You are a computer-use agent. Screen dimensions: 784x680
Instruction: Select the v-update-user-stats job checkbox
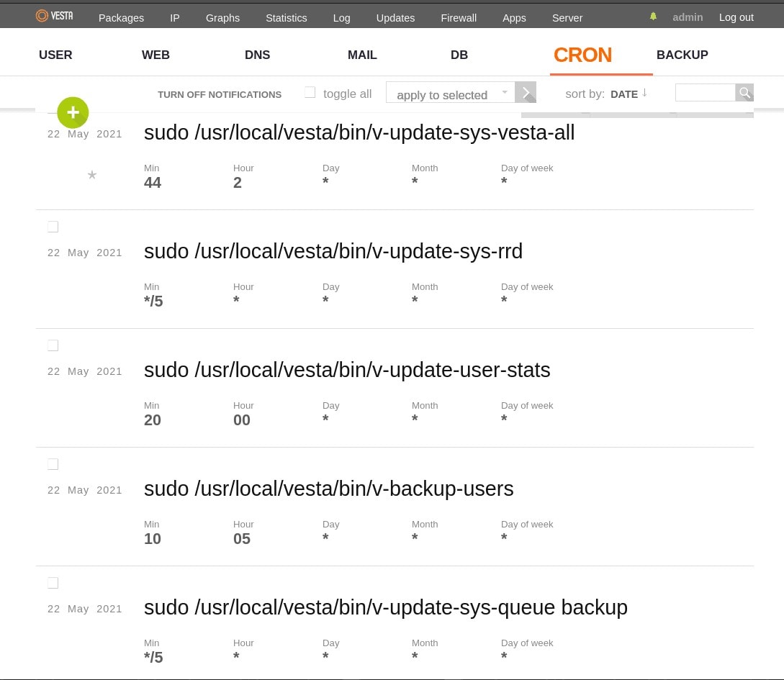pos(53,345)
